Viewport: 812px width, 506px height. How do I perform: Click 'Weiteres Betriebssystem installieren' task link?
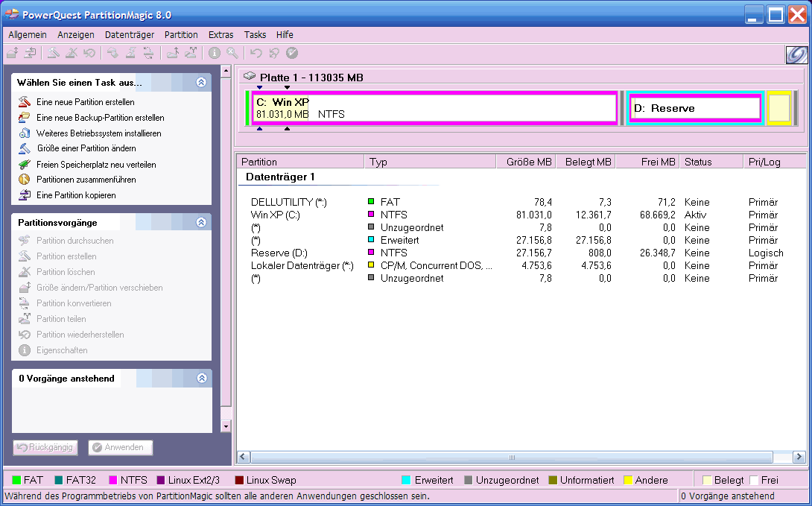click(x=99, y=133)
